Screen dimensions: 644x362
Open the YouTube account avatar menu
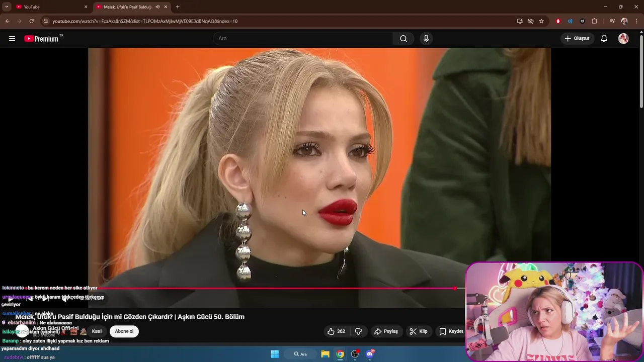(x=623, y=39)
